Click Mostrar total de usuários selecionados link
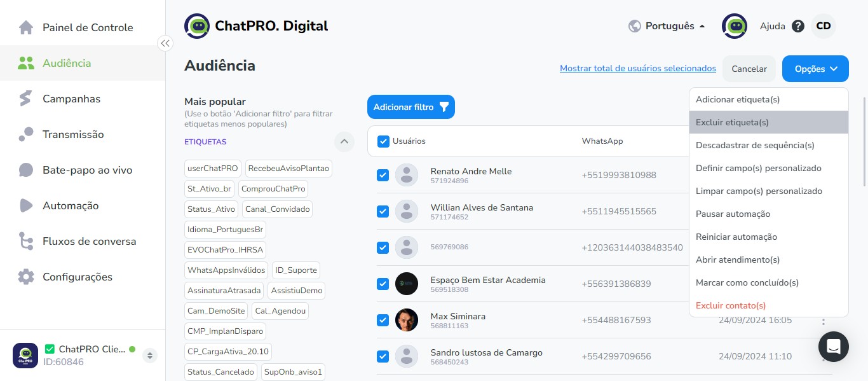Image resolution: width=868 pixels, height=381 pixels. 638,69
